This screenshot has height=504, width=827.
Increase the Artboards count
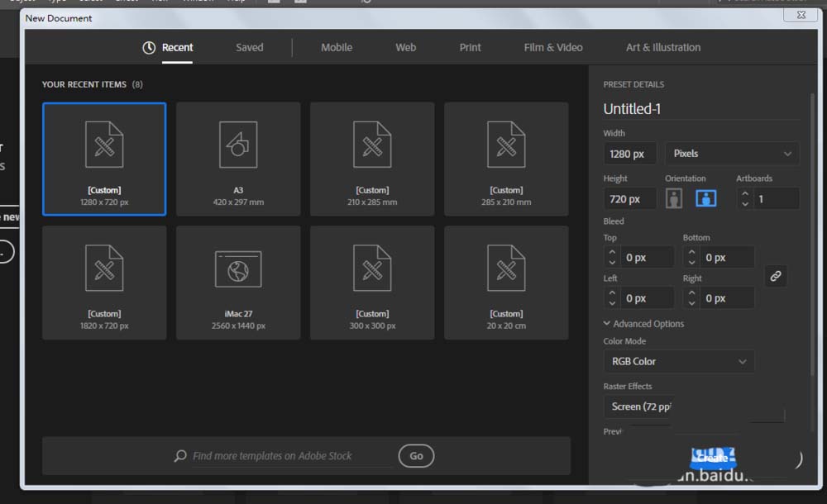(x=745, y=194)
